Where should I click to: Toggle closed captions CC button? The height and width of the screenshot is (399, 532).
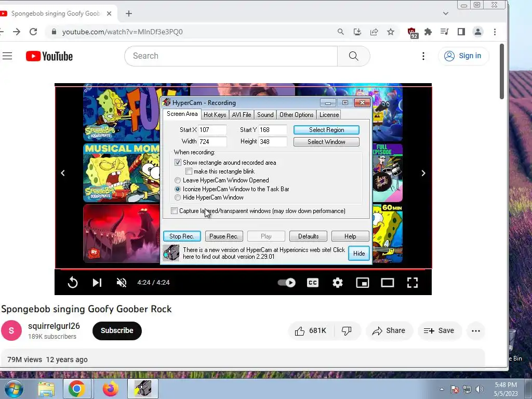[312, 282]
